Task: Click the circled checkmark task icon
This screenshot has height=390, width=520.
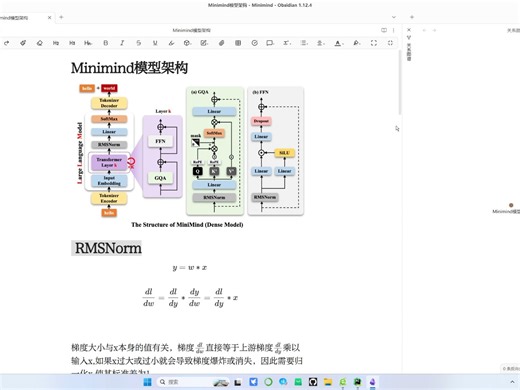Action: click(x=255, y=43)
